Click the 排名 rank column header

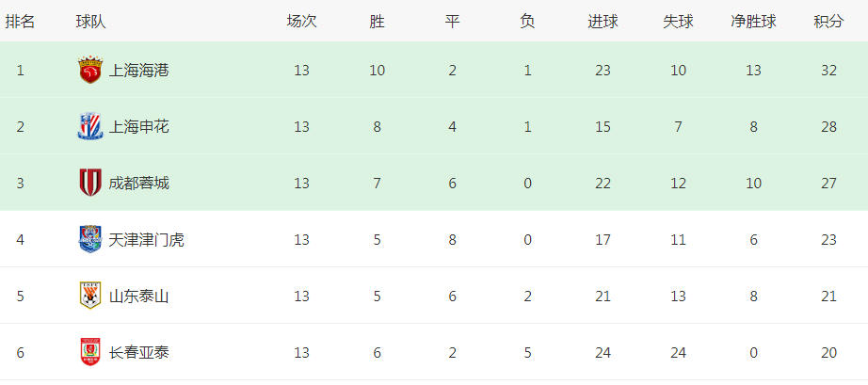pyautogui.click(x=21, y=22)
